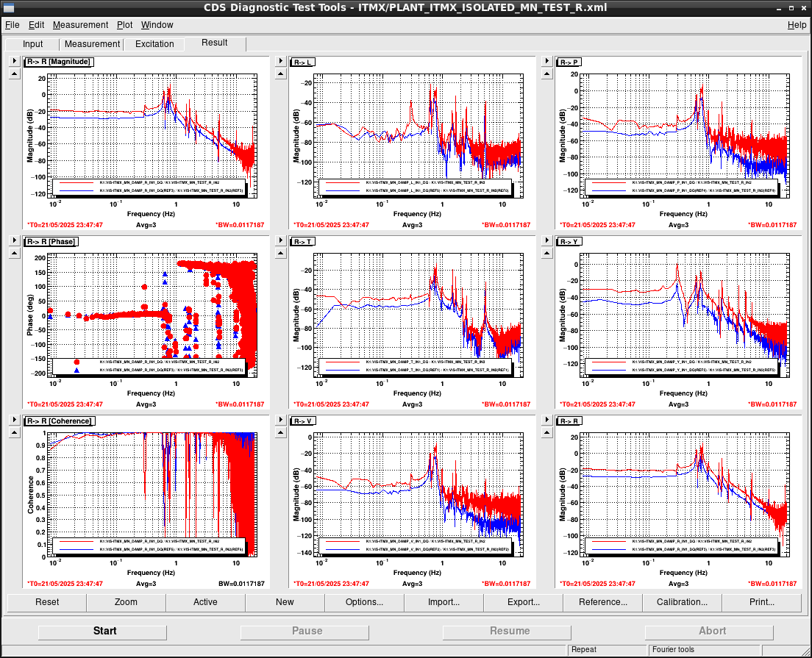The width and height of the screenshot is (812, 658).
Task: Click the Resume button
Action: click(508, 632)
